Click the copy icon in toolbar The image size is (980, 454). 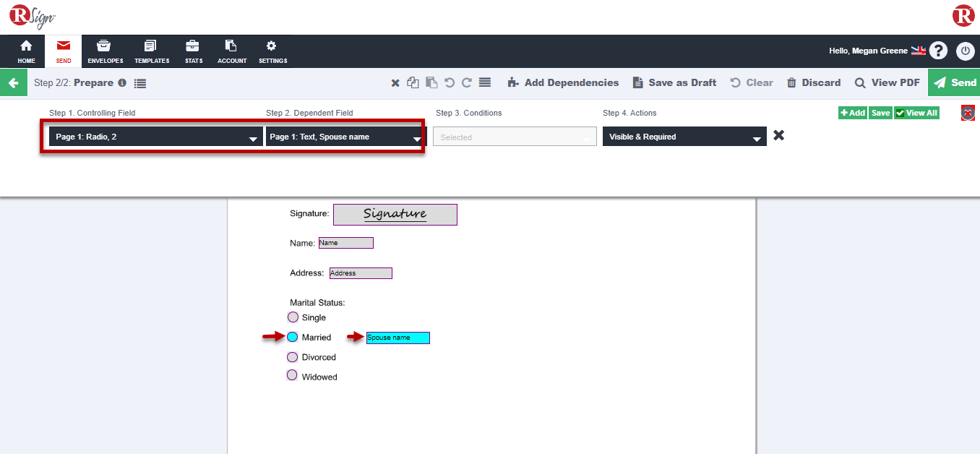click(x=413, y=83)
